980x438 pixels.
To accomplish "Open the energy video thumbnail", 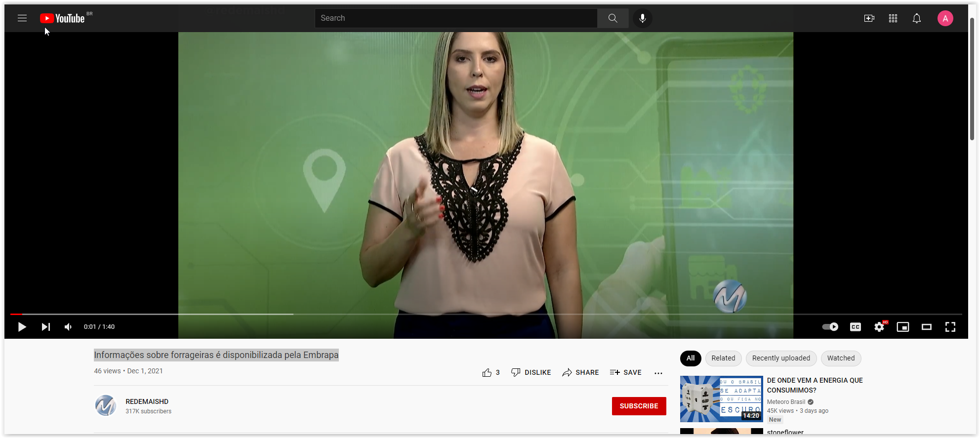I will click(721, 399).
